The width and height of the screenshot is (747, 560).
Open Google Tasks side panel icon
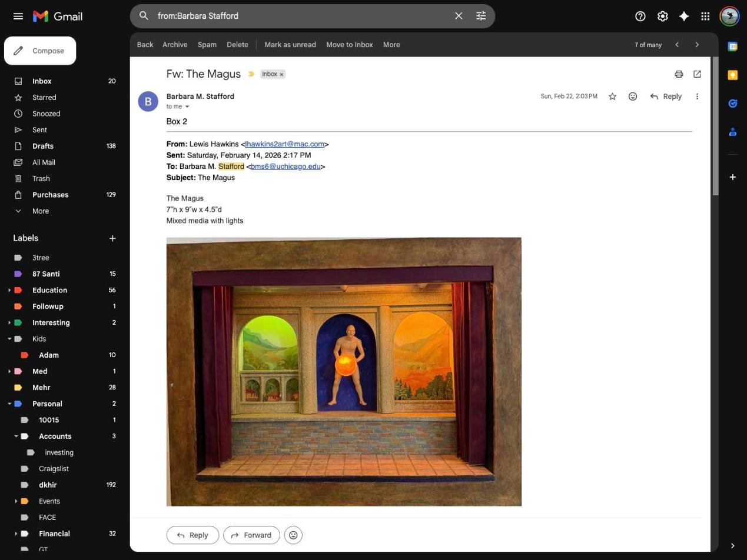(733, 104)
